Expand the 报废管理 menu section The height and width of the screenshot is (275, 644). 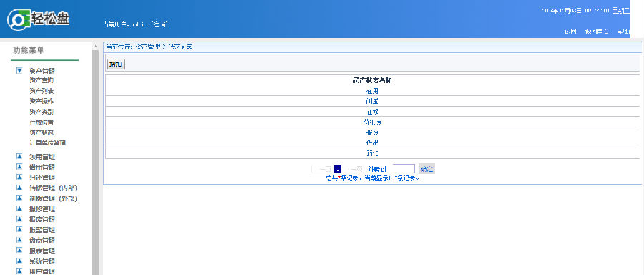[x=42, y=219]
